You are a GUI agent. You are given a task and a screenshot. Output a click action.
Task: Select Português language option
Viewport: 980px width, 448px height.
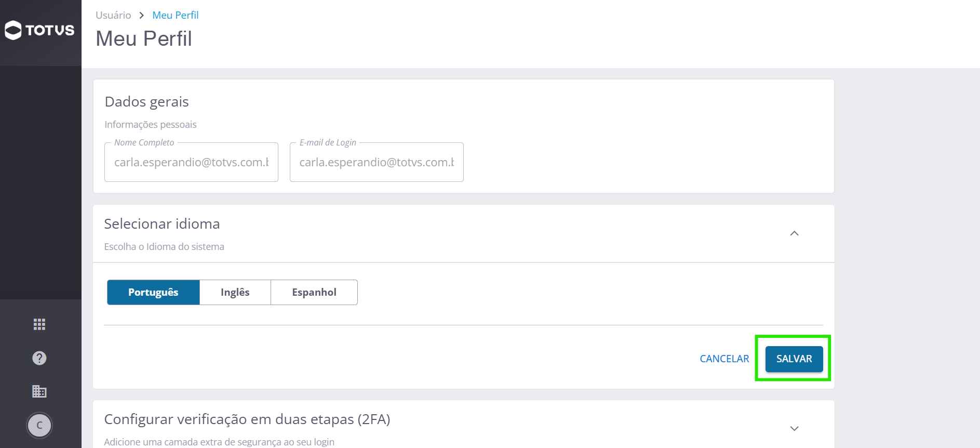153,292
